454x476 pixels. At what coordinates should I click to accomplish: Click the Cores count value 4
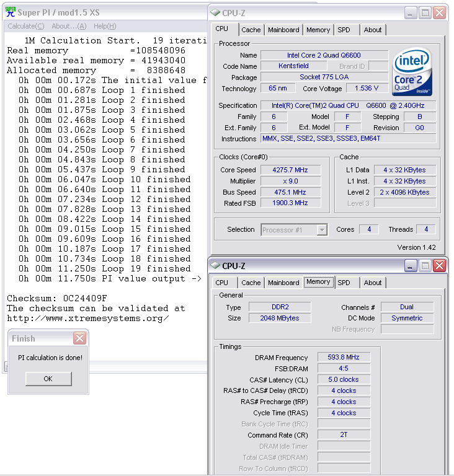[369, 229]
